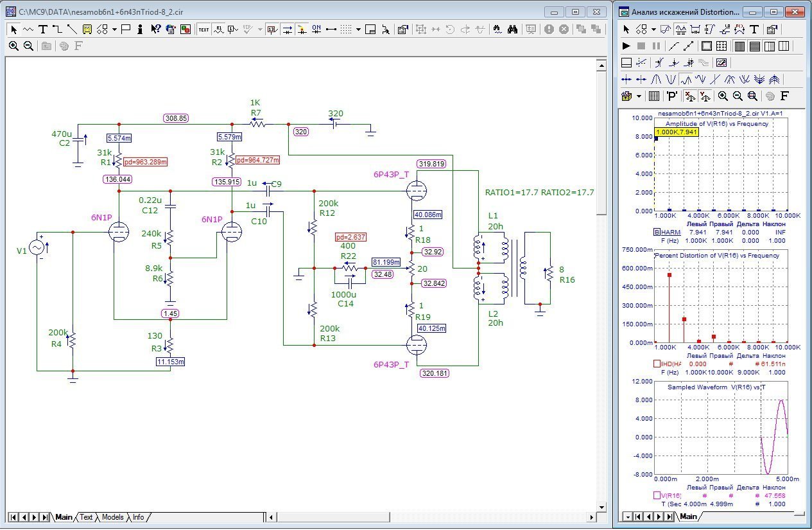
Task: Click the Run play button in analysis window
Action: tap(626, 46)
